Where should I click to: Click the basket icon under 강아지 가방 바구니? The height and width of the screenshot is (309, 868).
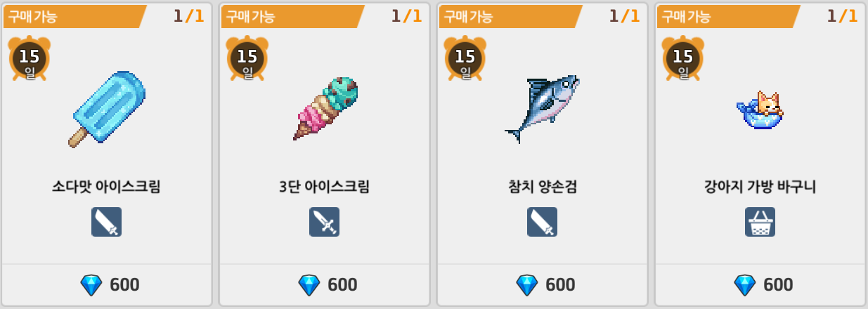click(x=760, y=222)
